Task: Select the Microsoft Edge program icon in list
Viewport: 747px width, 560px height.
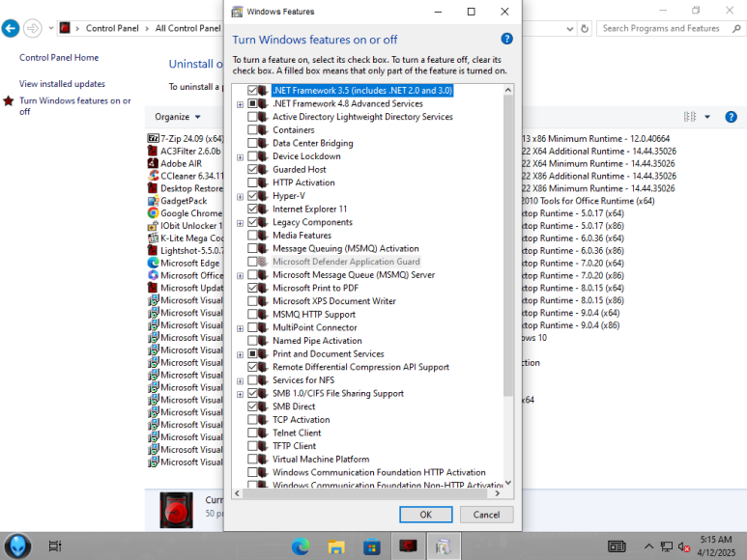Action: (x=153, y=263)
